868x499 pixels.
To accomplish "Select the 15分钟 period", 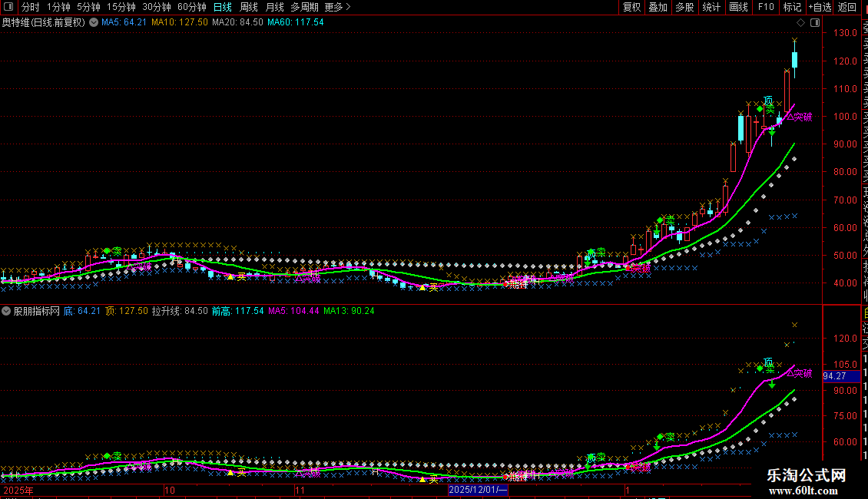I will pyautogui.click(x=121, y=7).
